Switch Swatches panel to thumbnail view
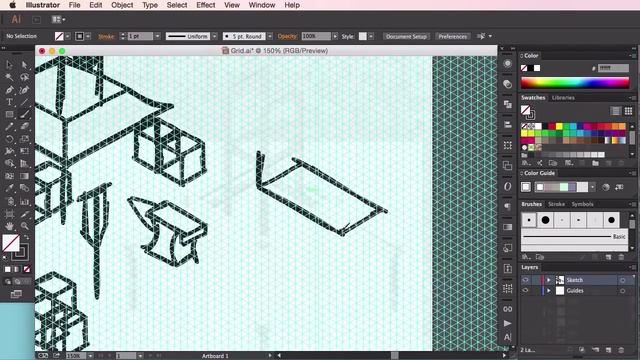This screenshot has height=360, width=640. point(629,111)
